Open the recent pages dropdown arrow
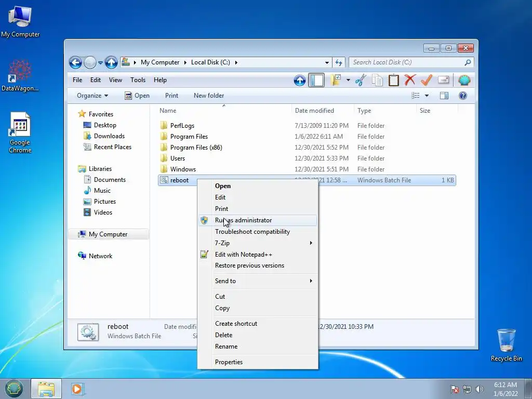 (100, 63)
